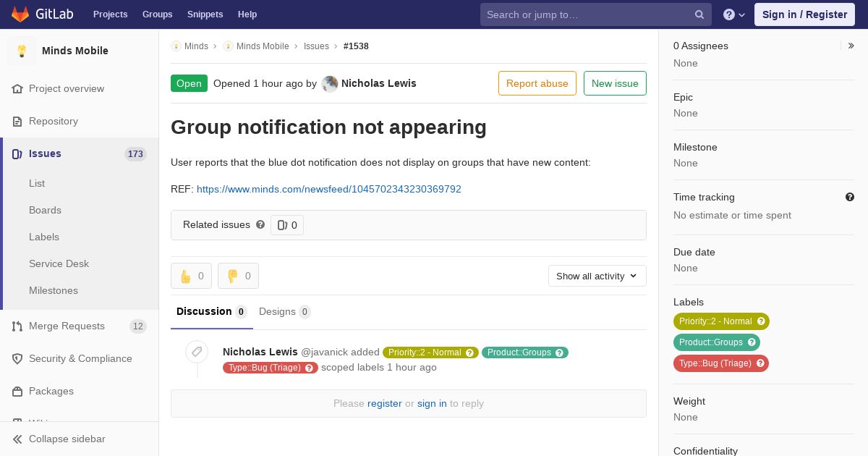Switch to the Discussion tab
Screen dimensions: 868x456
[x=212, y=311]
